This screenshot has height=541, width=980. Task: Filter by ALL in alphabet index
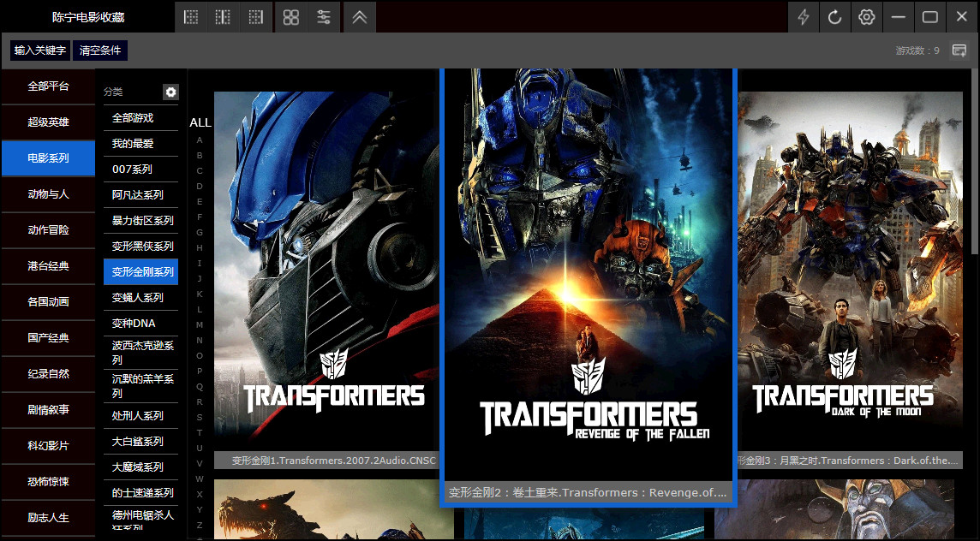pos(200,122)
